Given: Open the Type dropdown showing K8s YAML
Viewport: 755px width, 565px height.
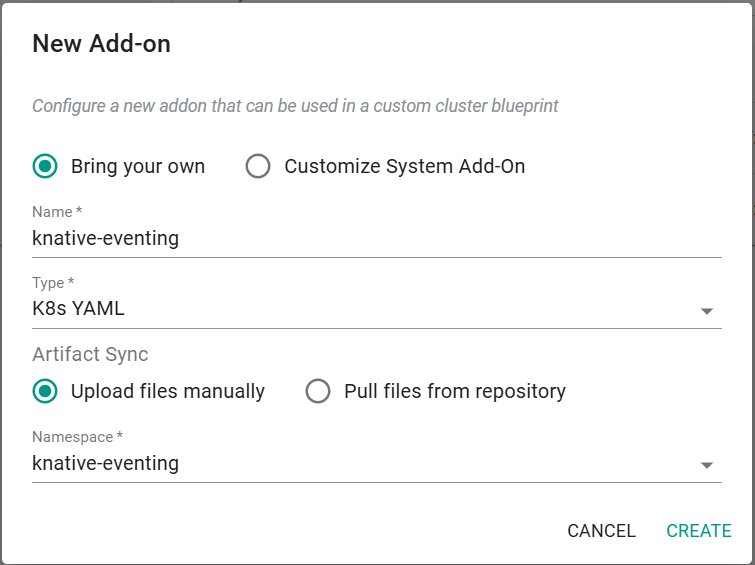Looking at the screenshot, I should [x=377, y=309].
